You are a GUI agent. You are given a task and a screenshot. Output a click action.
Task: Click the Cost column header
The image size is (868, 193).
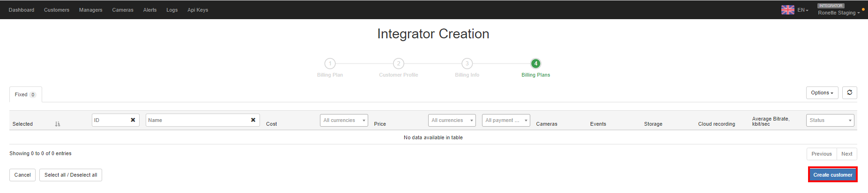[x=272, y=124]
